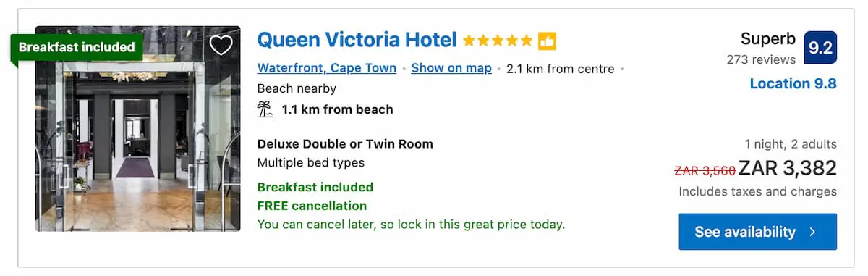
Task: Click the See availability button
Action: click(x=757, y=232)
